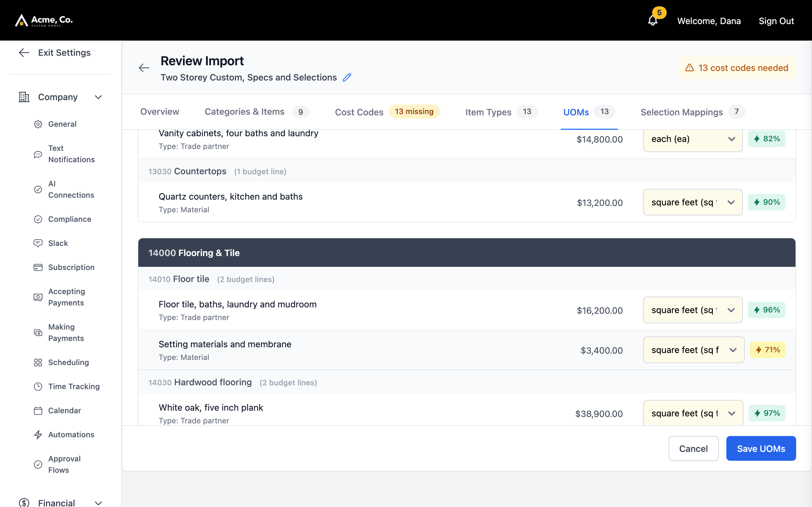Open Time Tracking clock item
Image resolution: width=812 pixels, height=507 pixels.
(x=74, y=386)
